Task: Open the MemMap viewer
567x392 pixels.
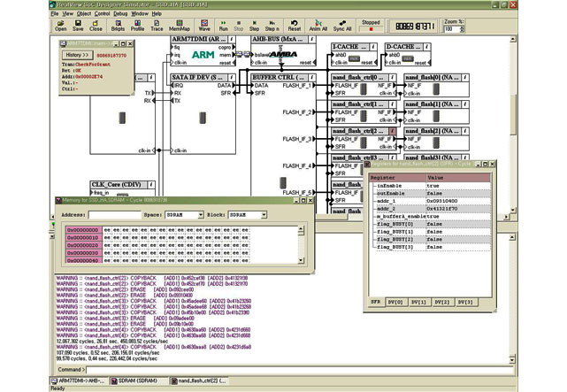Action: point(180,24)
